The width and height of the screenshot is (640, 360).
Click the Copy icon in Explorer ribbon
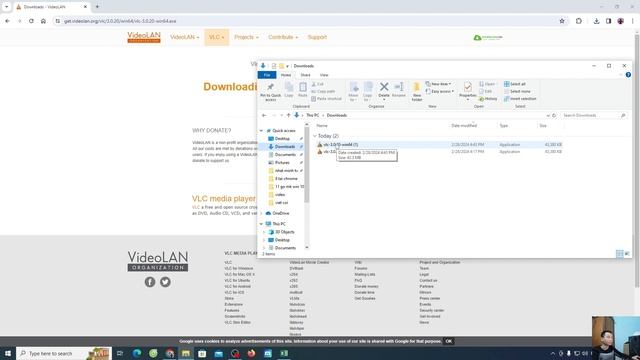pos(289,87)
